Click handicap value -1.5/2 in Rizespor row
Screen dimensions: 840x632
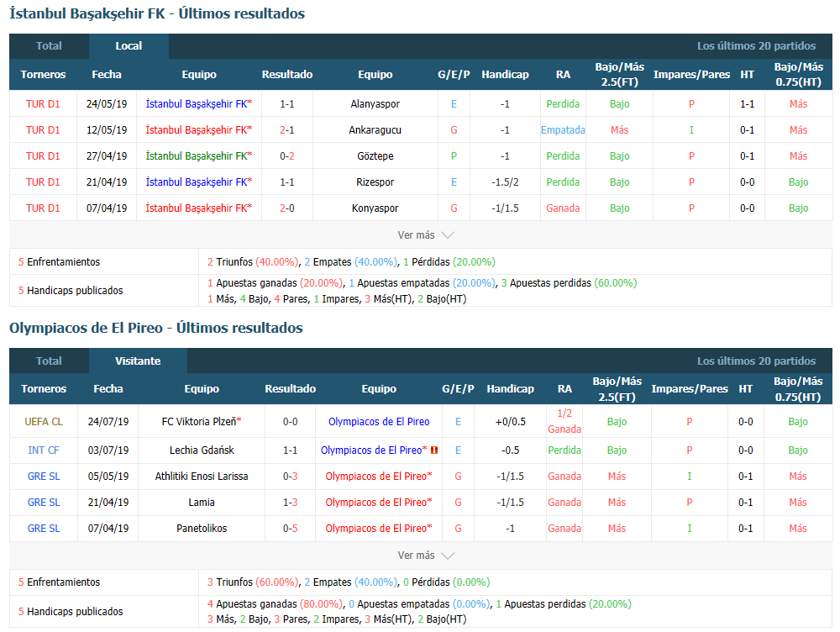point(505,182)
